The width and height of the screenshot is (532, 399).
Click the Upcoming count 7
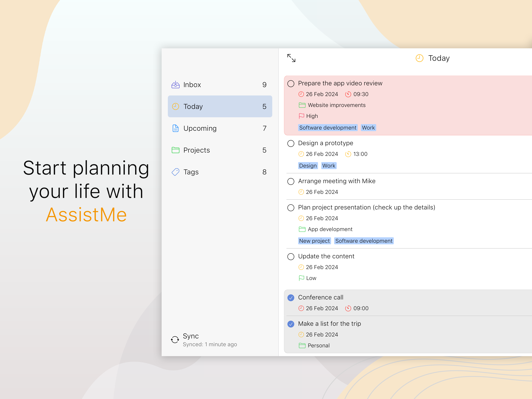coord(264,128)
